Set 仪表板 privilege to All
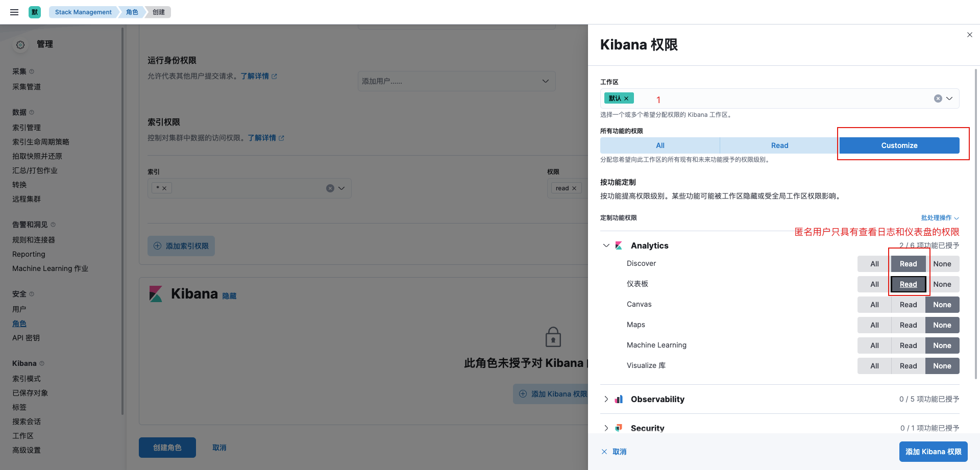This screenshot has height=470, width=980. [874, 284]
